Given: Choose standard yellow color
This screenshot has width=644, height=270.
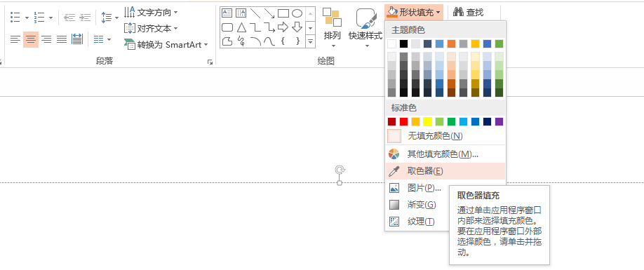Looking at the screenshot, I should pyautogui.click(x=427, y=121).
